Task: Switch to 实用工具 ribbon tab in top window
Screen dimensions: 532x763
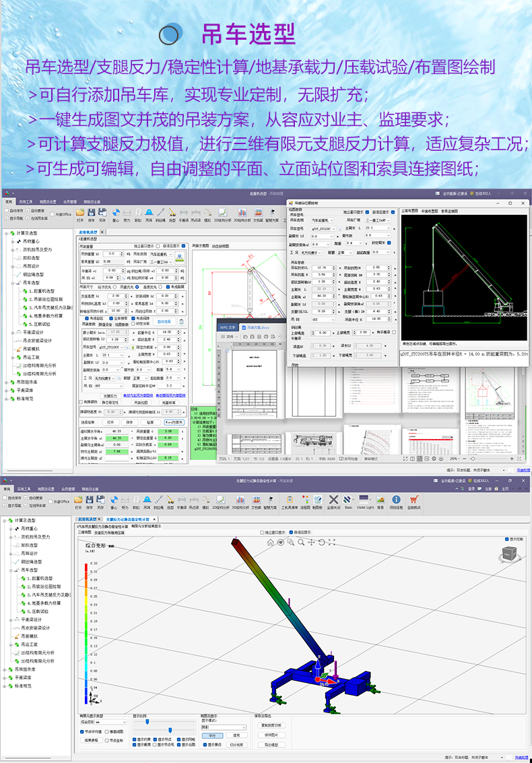Action: point(26,201)
